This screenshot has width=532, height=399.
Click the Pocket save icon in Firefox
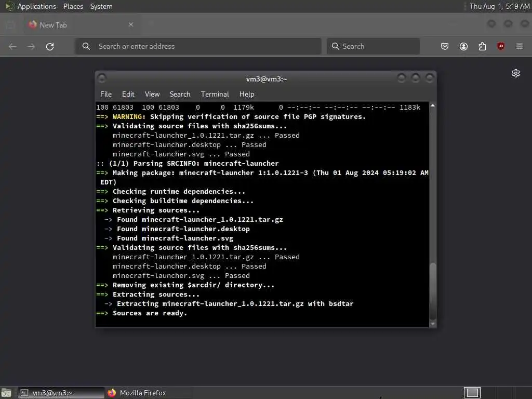click(445, 46)
